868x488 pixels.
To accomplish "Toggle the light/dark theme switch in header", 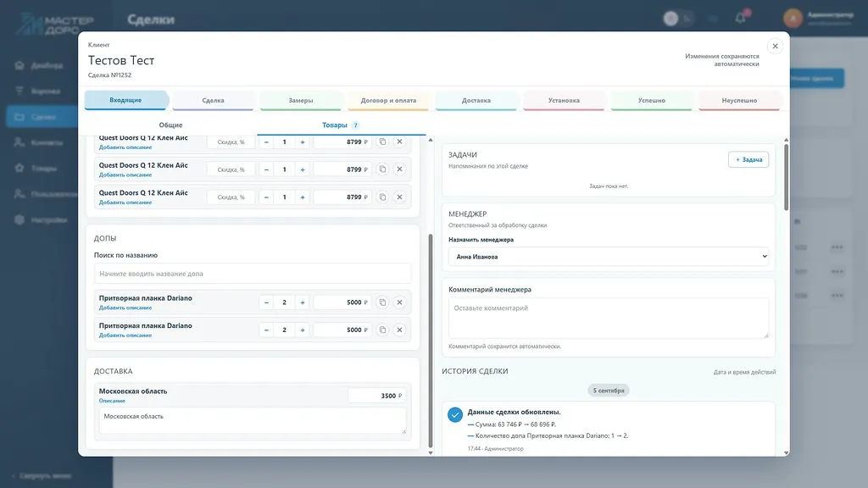I will (679, 19).
